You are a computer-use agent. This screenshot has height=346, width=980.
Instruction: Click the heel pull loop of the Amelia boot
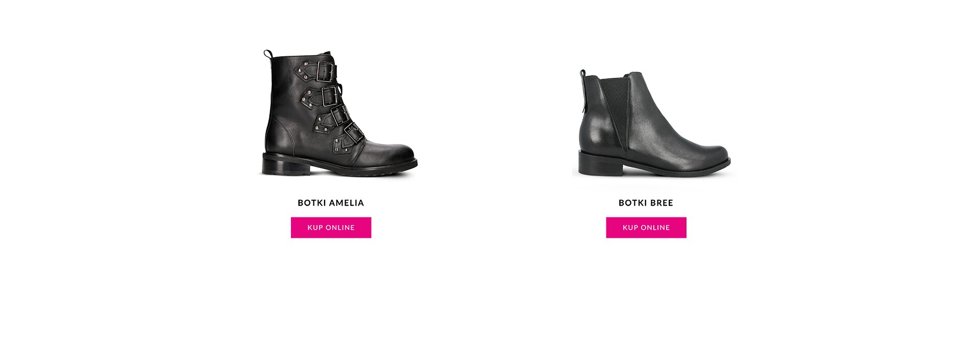tap(268, 54)
